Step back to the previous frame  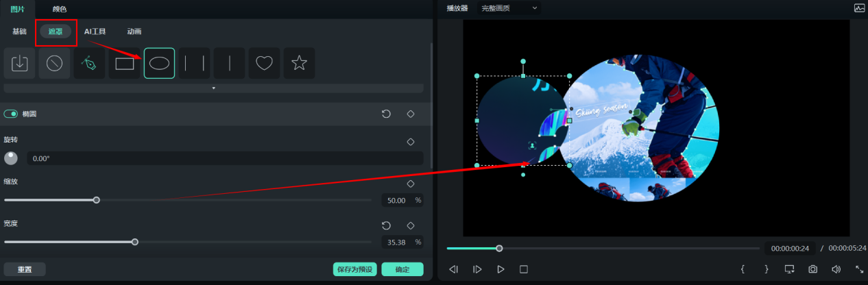point(453,269)
